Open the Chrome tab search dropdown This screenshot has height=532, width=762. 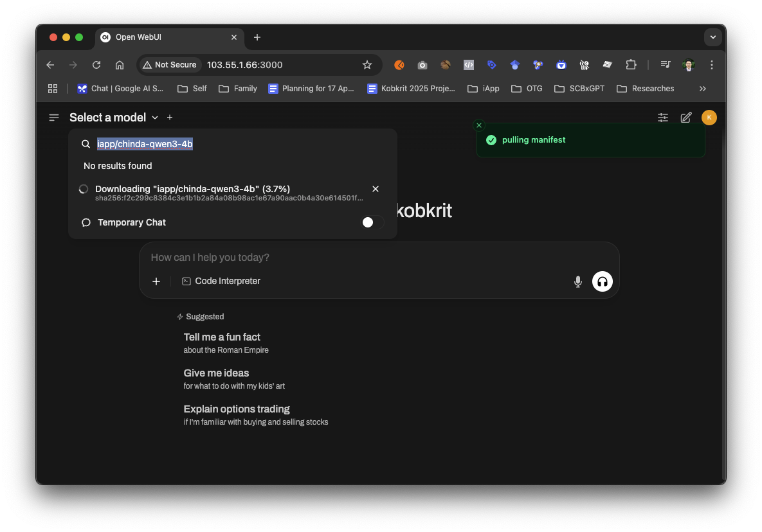(712, 37)
